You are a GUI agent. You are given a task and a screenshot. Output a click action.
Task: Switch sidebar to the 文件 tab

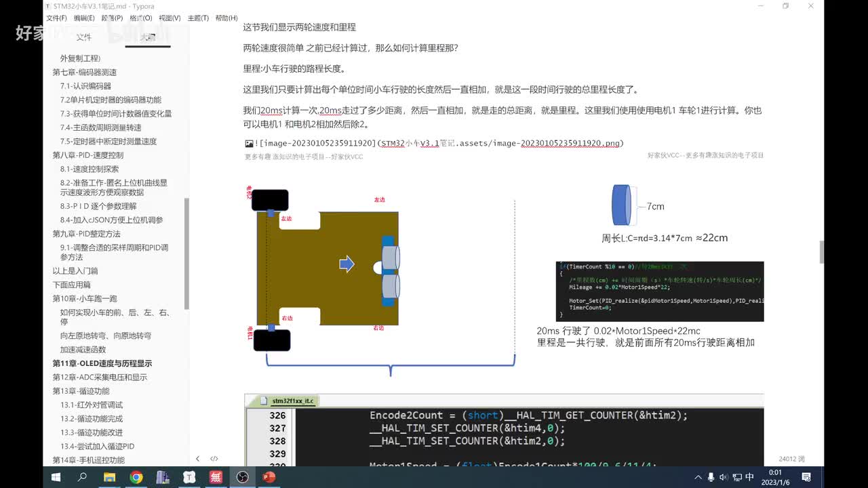83,37
